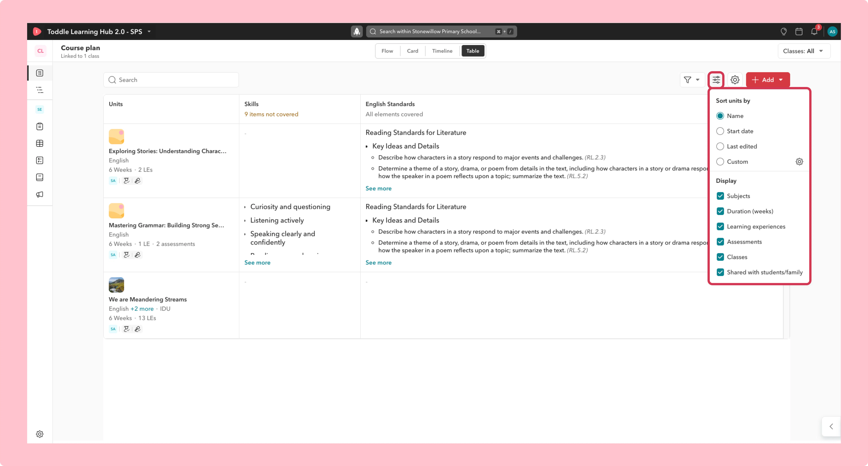Select the Table view tab

472,51
